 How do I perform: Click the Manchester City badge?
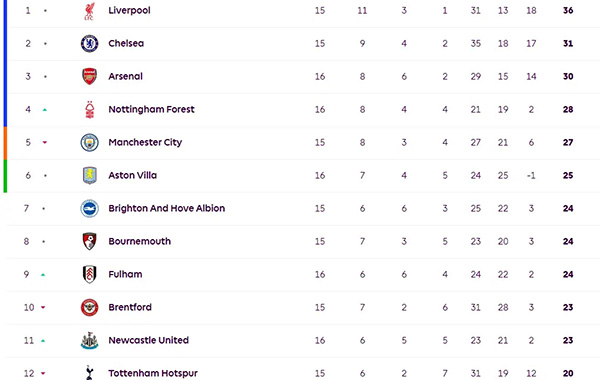(90, 142)
